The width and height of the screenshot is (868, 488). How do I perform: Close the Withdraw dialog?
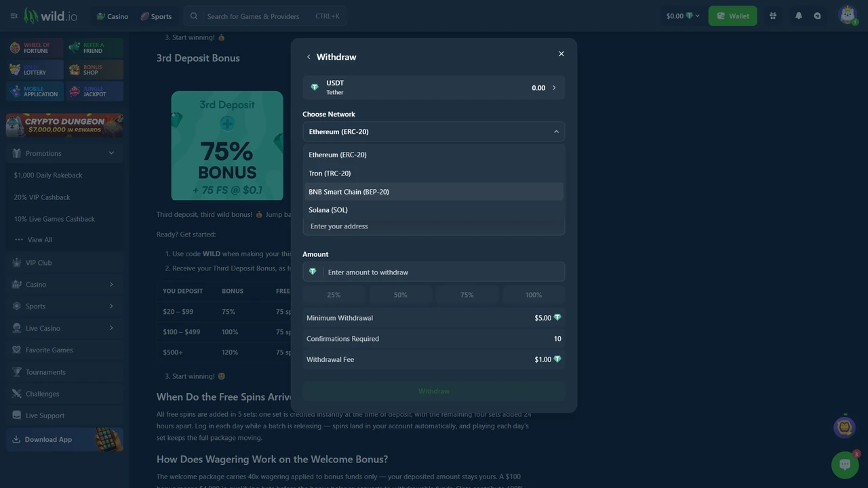coord(561,54)
